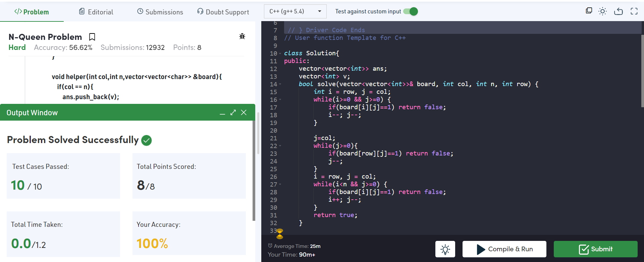Click the Hard difficulty label

[17, 48]
